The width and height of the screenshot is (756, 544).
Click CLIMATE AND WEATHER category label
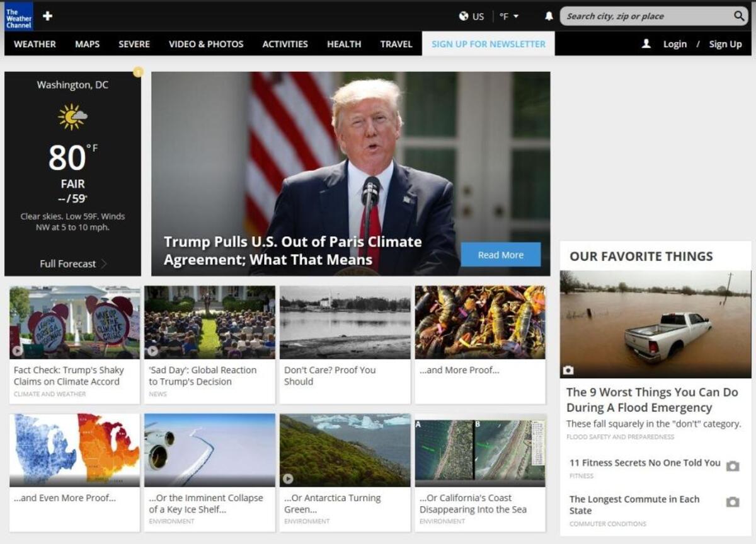(x=50, y=394)
